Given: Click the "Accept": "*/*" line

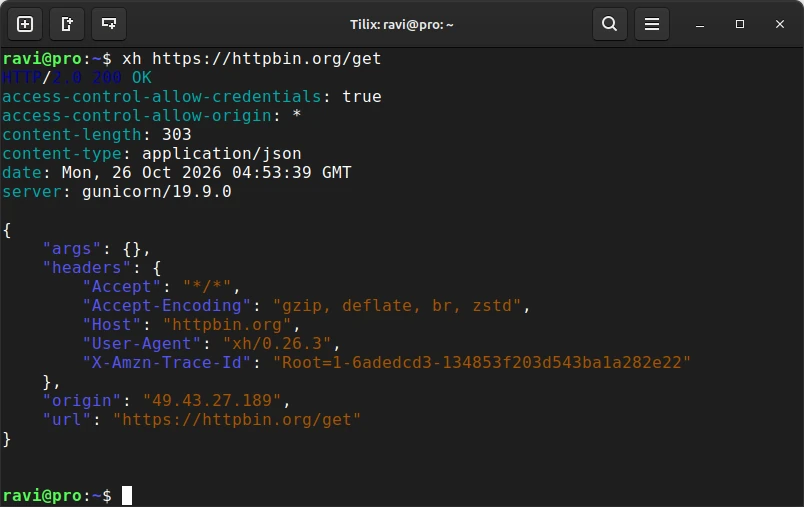Looking at the screenshot, I should point(162,287).
